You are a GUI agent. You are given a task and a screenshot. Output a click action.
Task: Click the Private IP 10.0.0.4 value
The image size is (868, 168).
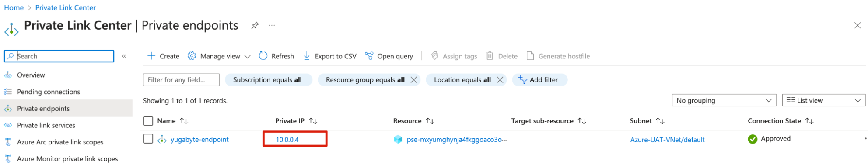tap(287, 140)
